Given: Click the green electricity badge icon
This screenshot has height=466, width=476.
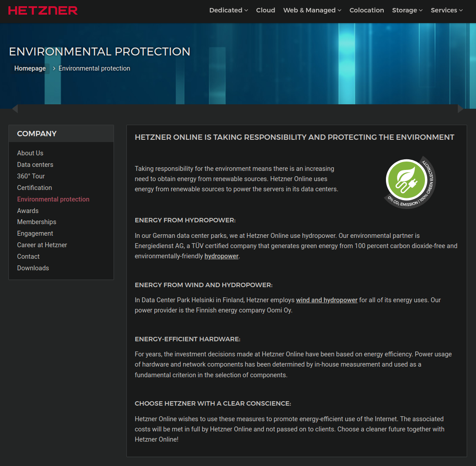Looking at the screenshot, I should coord(410,182).
